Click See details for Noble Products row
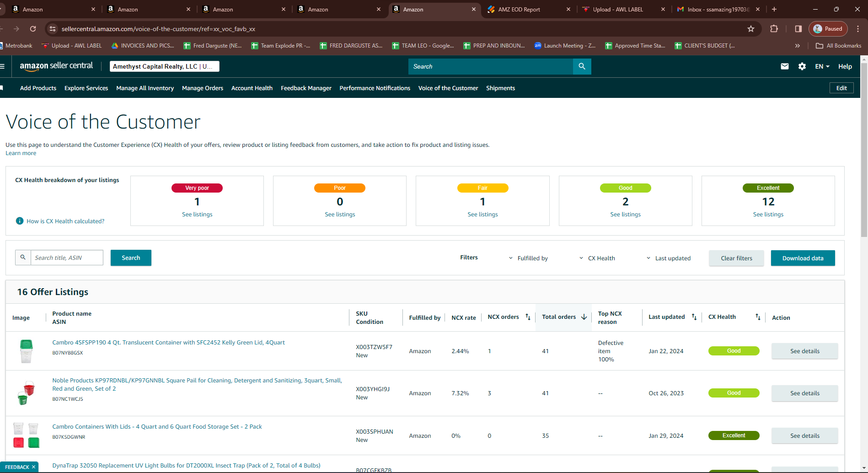 805,393
